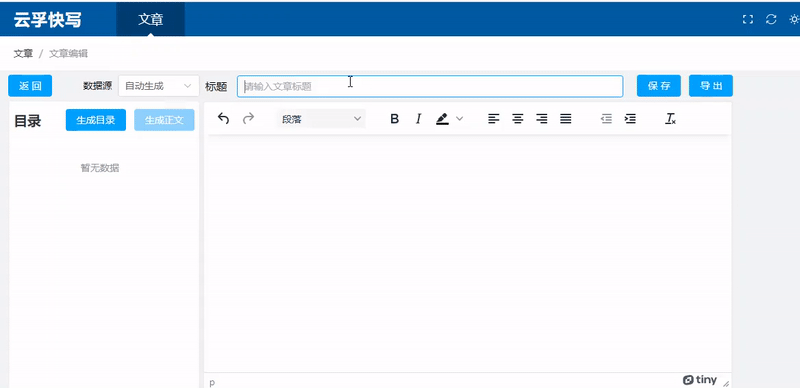Increase paragraph indent
Image resolution: width=800 pixels, height=388 pixels.
pos(630,119)
